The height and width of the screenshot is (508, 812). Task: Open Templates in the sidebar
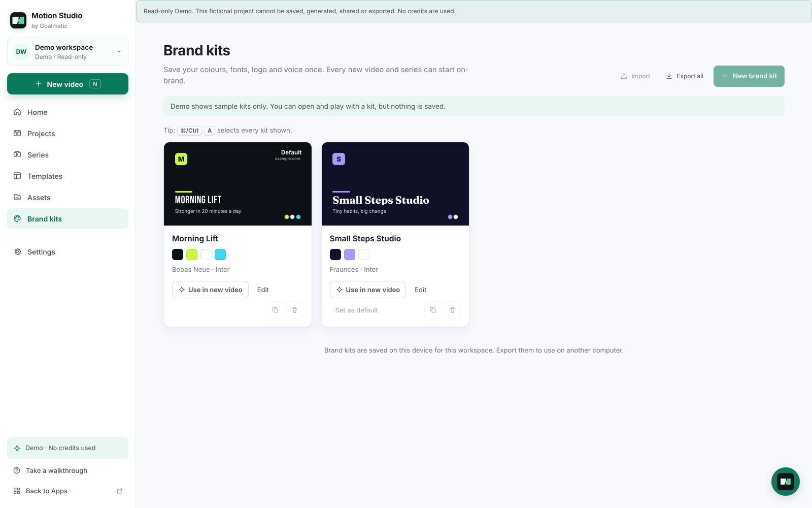tap(67, 176)
